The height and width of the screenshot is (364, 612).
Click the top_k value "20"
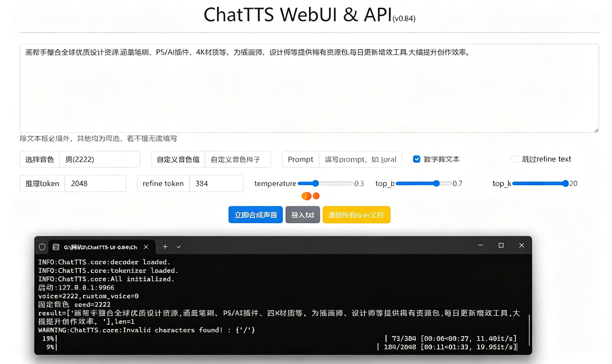(x=573, y=184)
